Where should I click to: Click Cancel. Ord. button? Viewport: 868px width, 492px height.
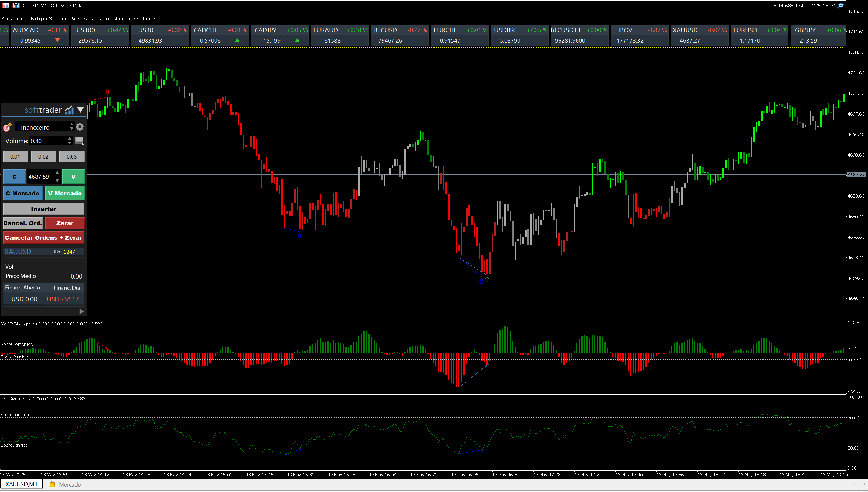coord(23,223)
